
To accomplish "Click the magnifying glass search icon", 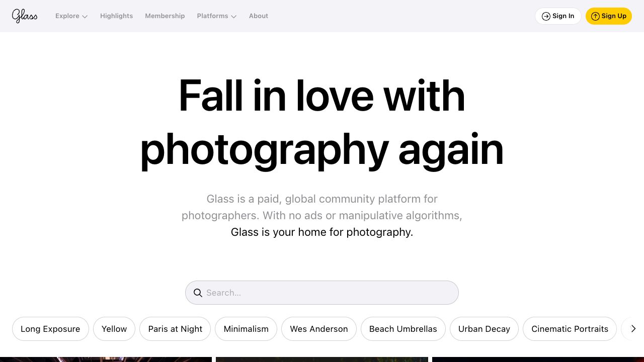I will coord(198,293).
